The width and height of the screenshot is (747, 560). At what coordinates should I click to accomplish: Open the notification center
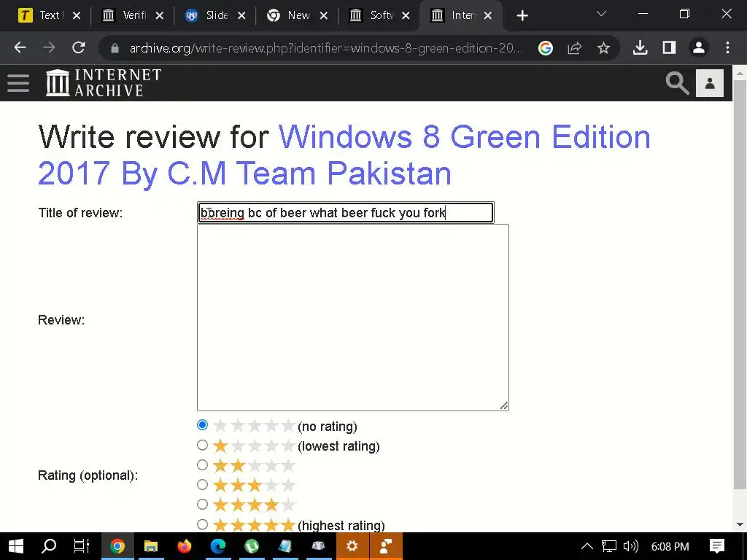(716, 546)
